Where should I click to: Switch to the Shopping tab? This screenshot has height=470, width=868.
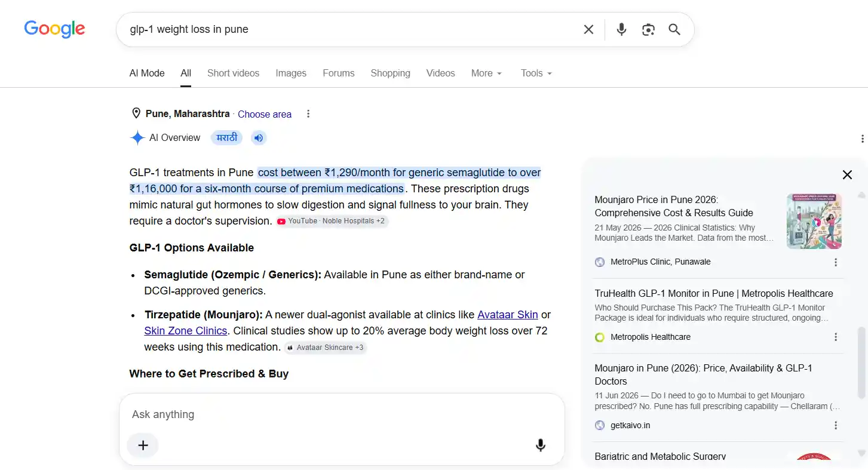click(390, 73)
